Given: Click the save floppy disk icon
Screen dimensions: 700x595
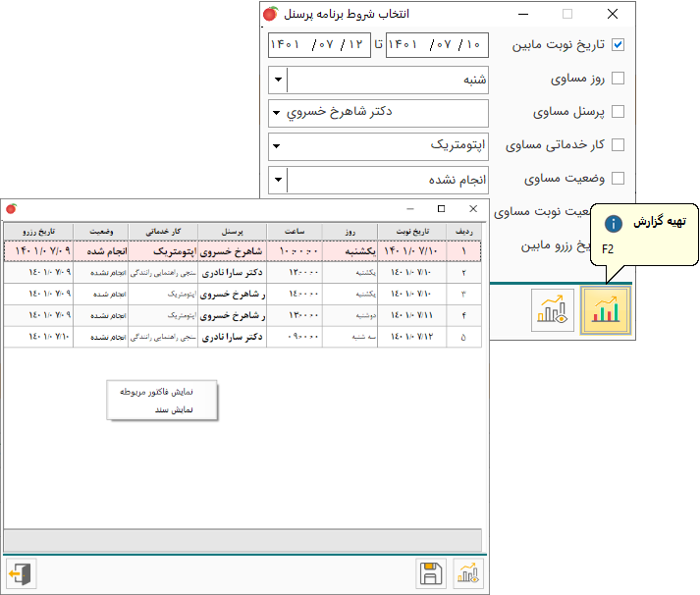Looking at the screenshot, I should click(x=429, y=574).
